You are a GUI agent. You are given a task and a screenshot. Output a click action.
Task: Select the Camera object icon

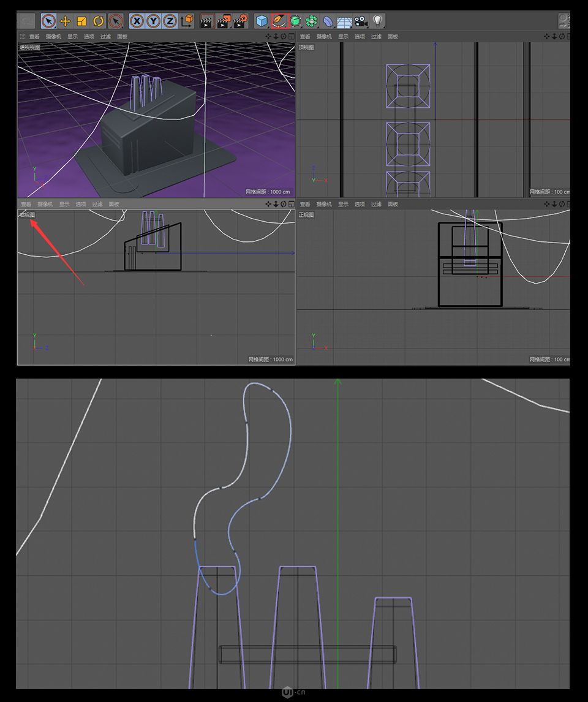coord(361,21)
